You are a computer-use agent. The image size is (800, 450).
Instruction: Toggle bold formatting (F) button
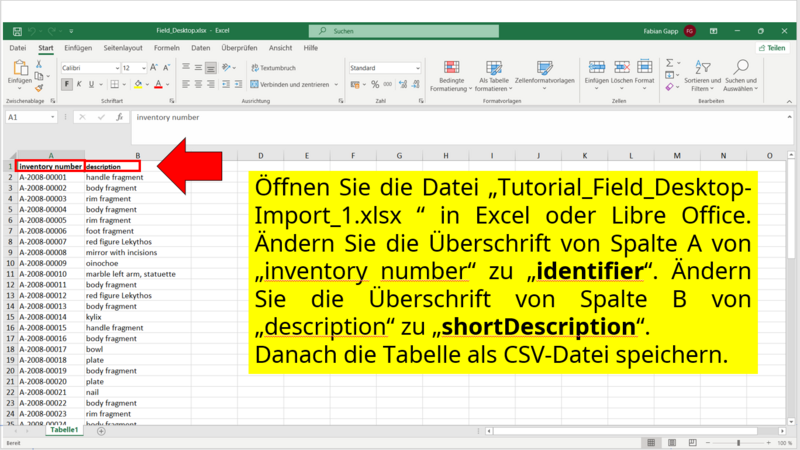click(x=67, y=85)
